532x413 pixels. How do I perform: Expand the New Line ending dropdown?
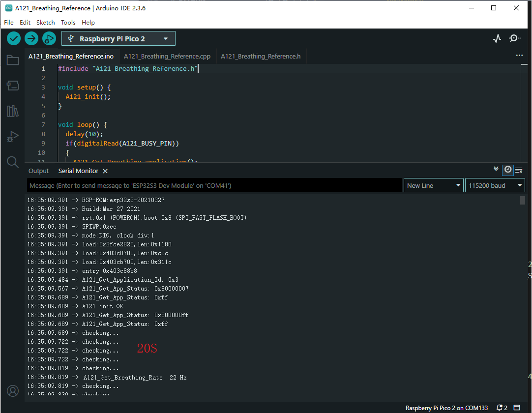point(433,185)
